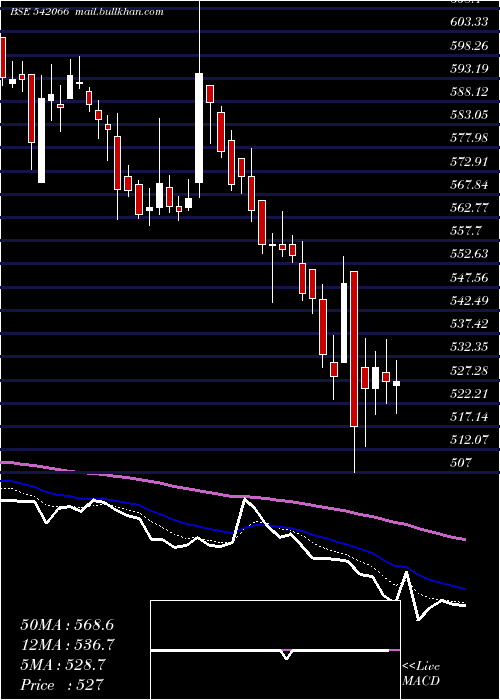
Task: Click the MACD histogram panel
Action: pos(275,650)
